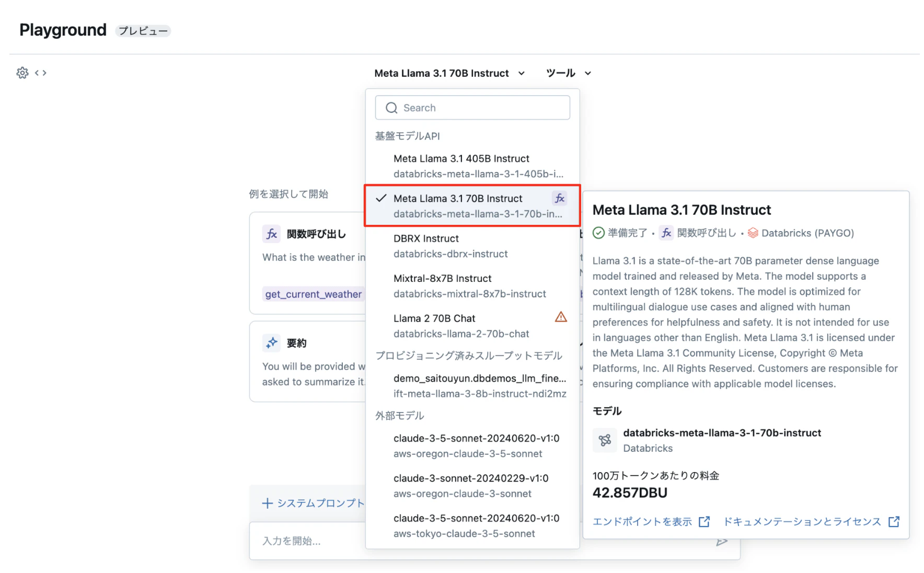Click the Playground page title
The height and width of the screenshot is (573, 924).
pos(63,30)
